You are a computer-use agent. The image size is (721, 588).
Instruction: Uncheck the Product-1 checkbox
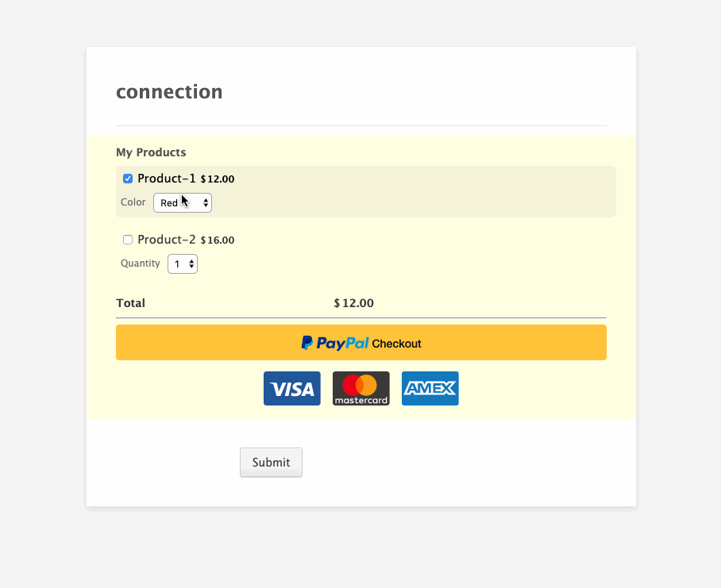click(128, 179)
